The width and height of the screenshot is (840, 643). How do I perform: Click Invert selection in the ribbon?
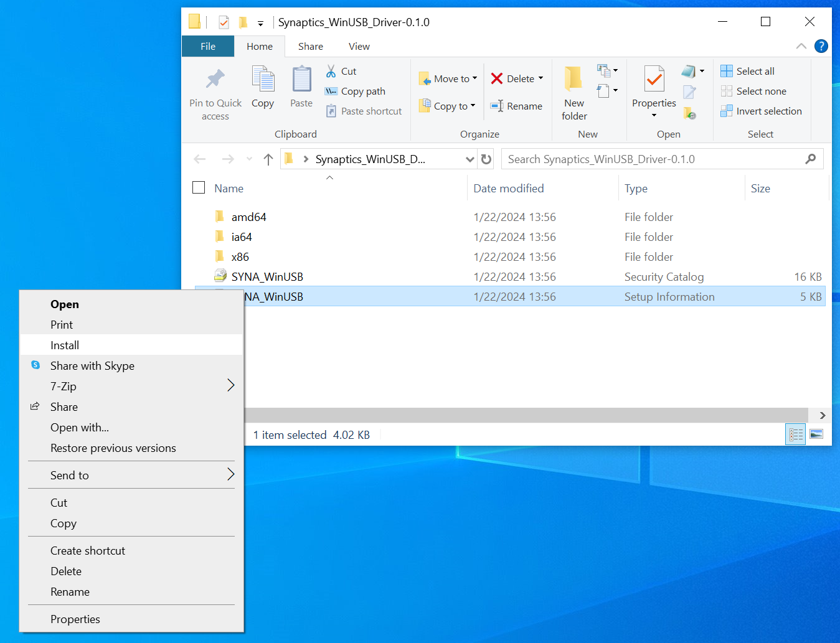(768, 111)
